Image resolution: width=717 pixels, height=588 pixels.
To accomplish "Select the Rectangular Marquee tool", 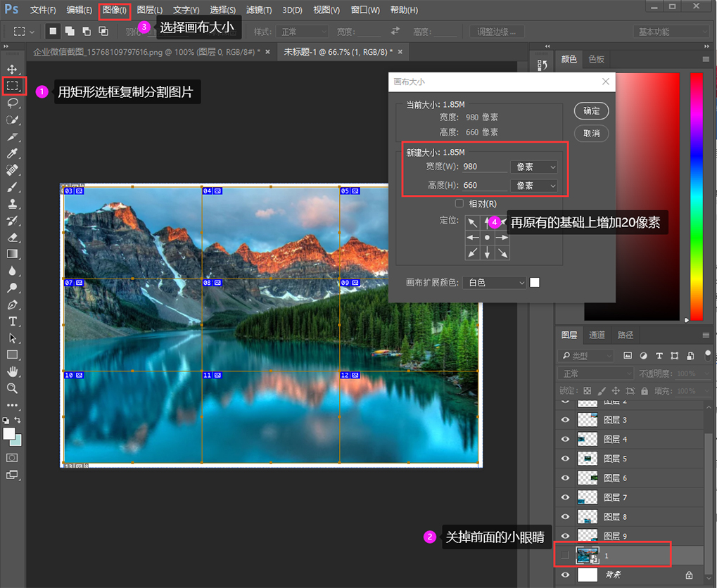I will (x=12, y=86).
